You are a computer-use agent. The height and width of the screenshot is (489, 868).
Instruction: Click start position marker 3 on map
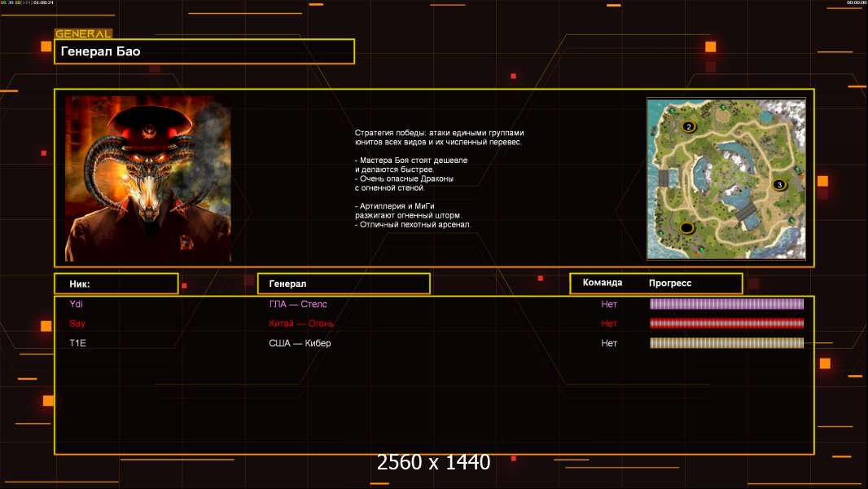(x=779, y=184)
